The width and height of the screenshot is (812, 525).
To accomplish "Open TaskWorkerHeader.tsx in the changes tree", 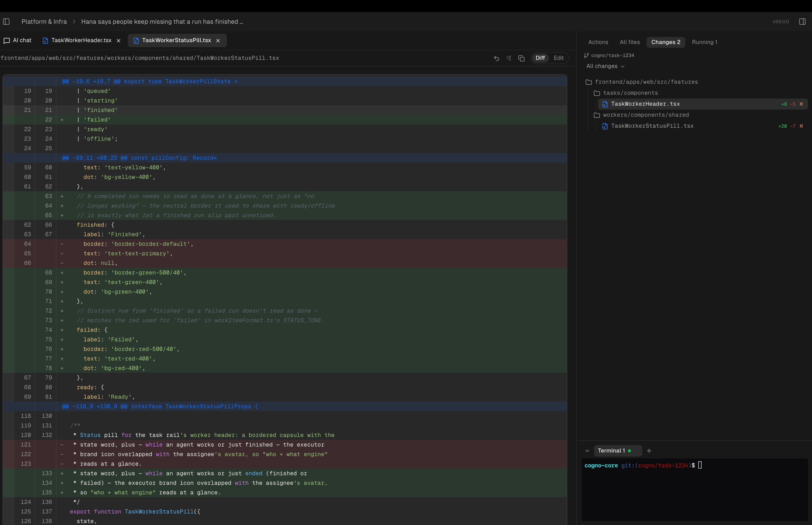I will click(x=703, y=104).
